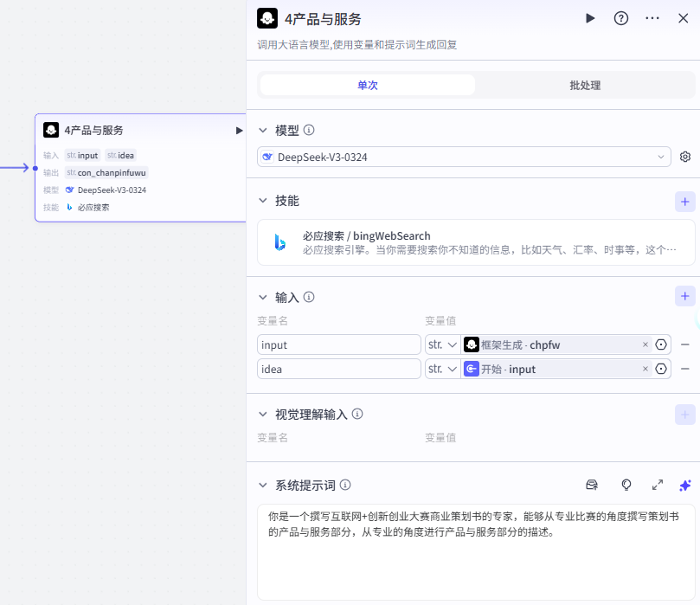Collapse the 系统提示词 section
The width and height of the screenshot is (700, 605).
(x=263, y=485)
